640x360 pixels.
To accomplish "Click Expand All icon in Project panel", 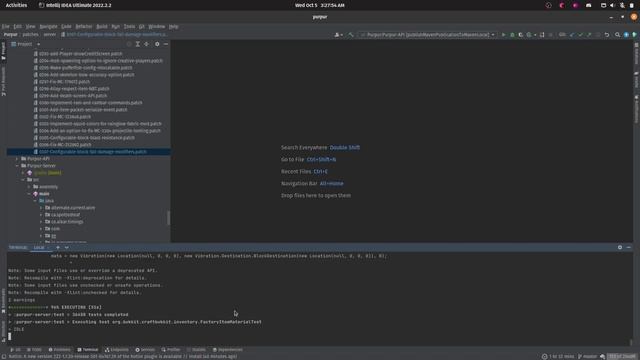I will (138, 44).
